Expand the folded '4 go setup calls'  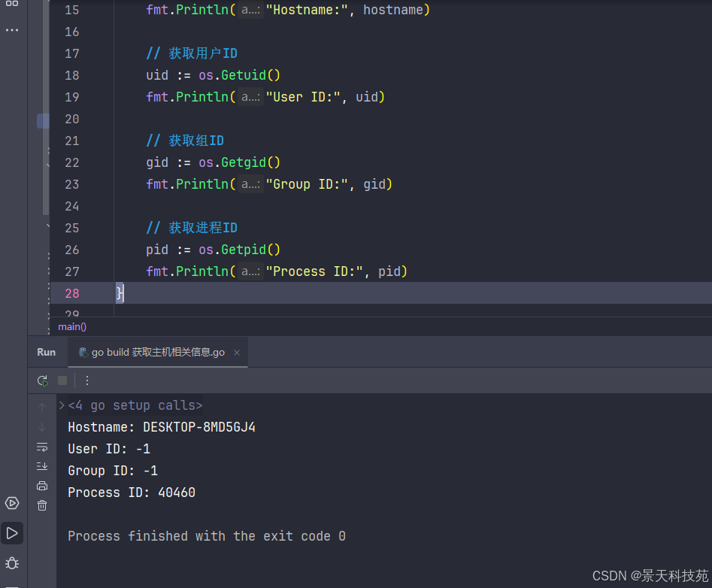(62, 405)
